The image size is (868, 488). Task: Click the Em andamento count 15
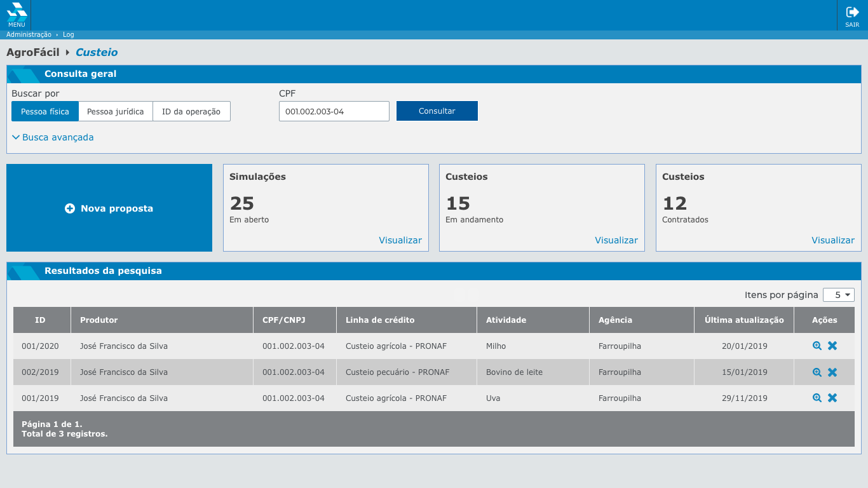458,203
